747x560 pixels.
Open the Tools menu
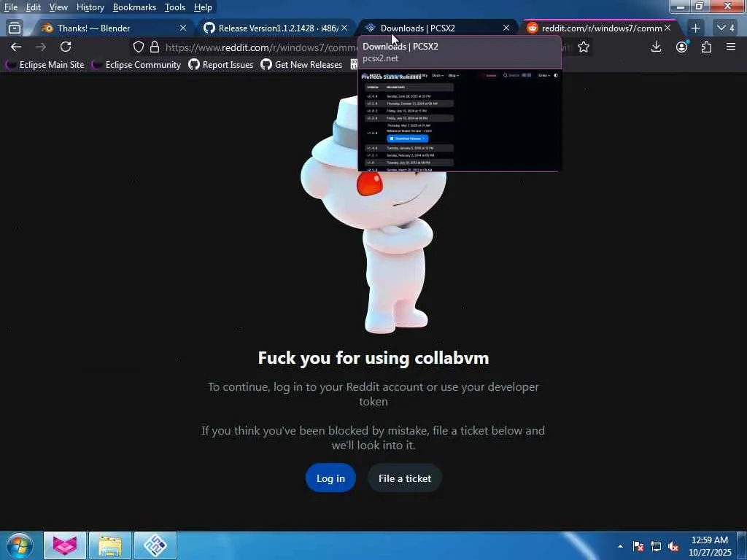point(175,7)
